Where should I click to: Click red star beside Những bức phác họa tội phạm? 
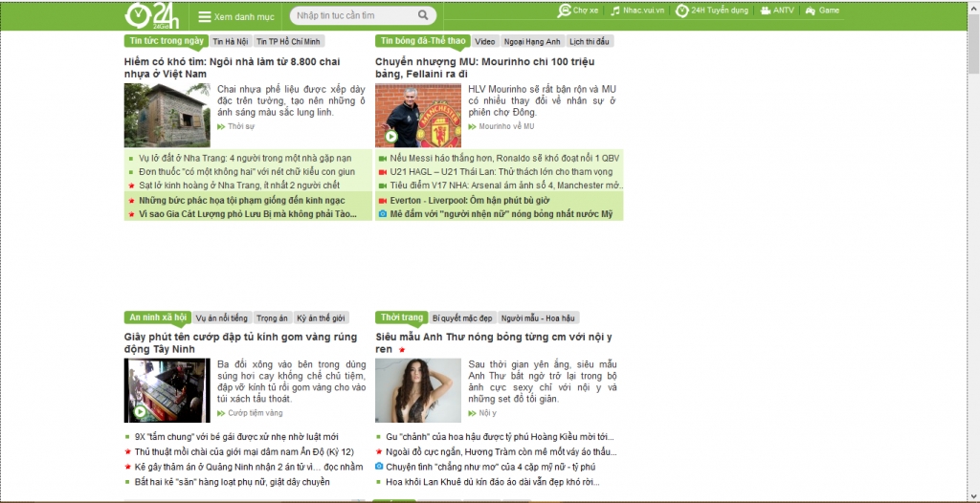click(x=131, y=201)
